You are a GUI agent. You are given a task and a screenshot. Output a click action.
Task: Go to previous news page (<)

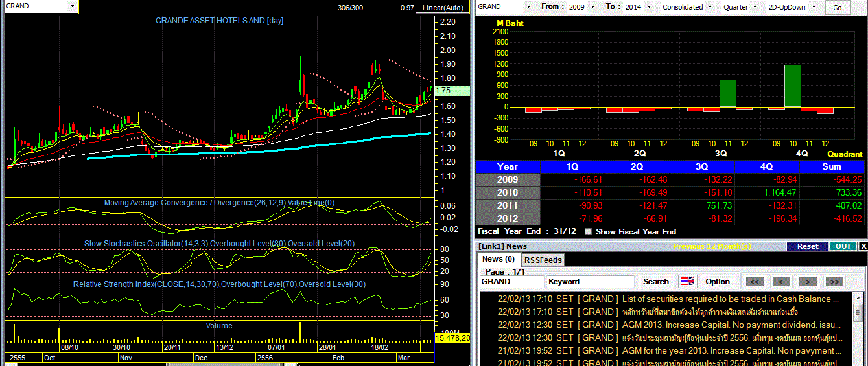click(782, 282)
